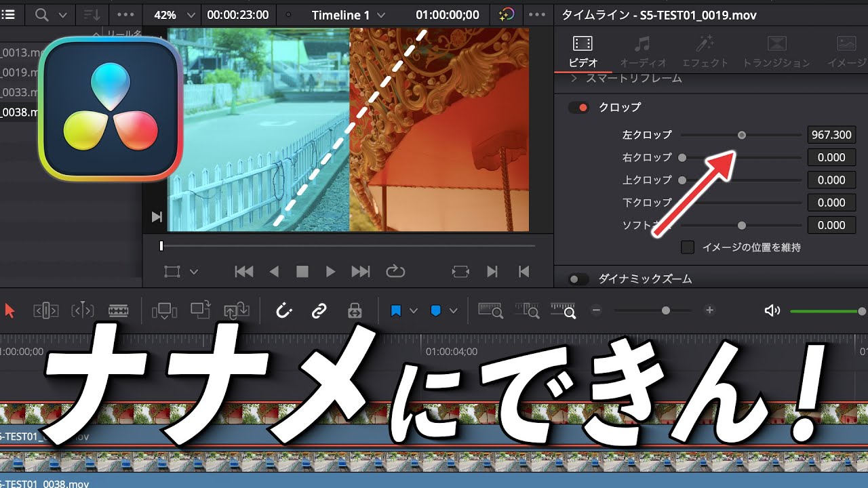This screenshot has height=488, width=868.
Task: Zoom out timeline with minus button
Action: click(x=597, y=310)
